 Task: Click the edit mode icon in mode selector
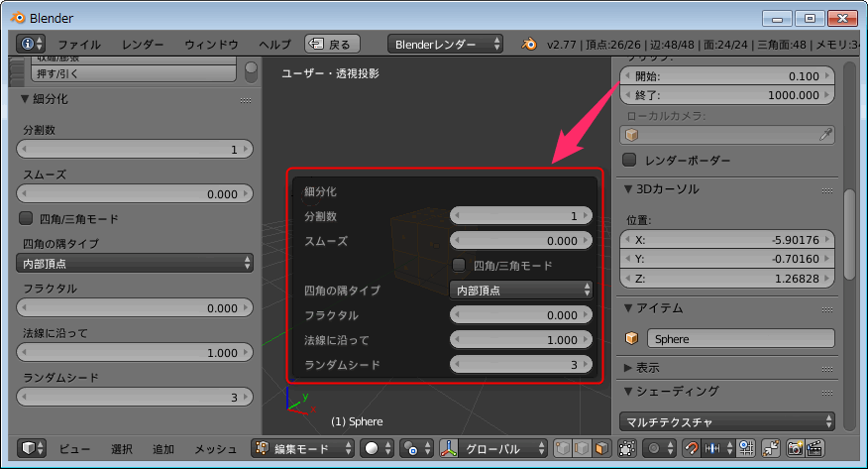coord(263,448)
